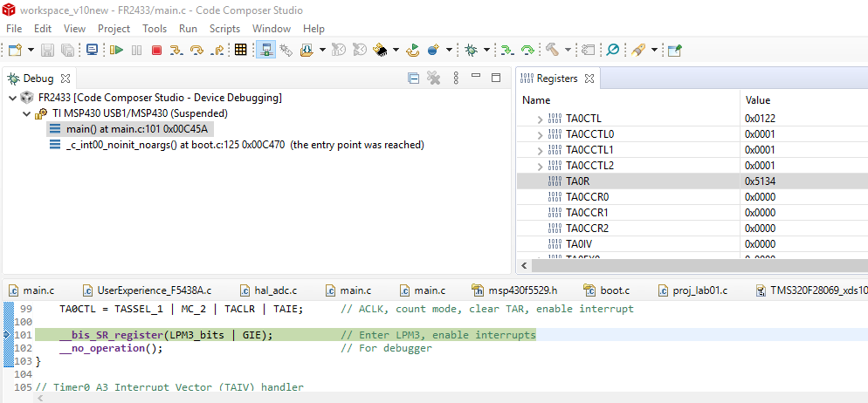868x403 pixels.
Task: Open the File menu
Action: 14,29
